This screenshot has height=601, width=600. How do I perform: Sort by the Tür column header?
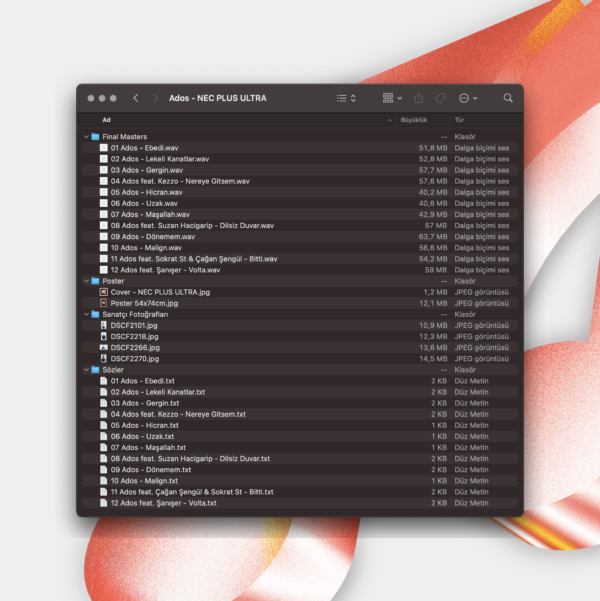459,120
